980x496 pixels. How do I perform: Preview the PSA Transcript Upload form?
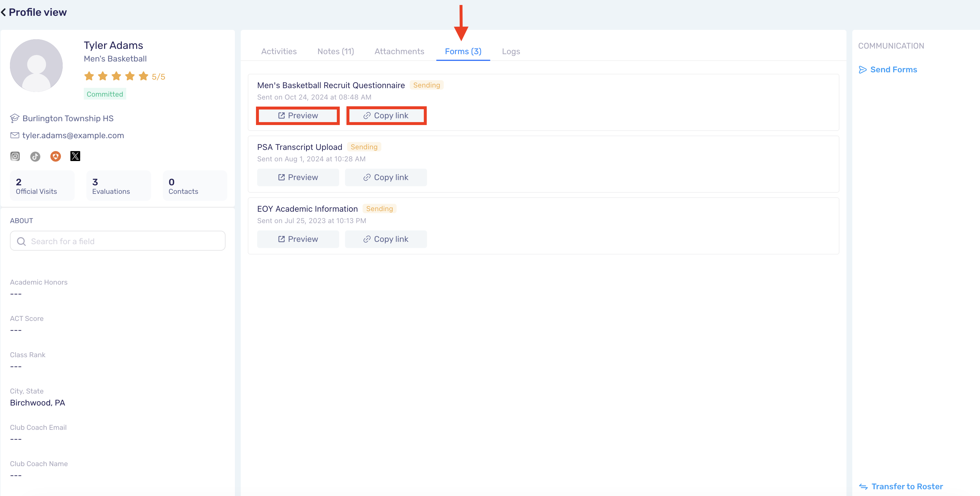[x=298, y=177]
